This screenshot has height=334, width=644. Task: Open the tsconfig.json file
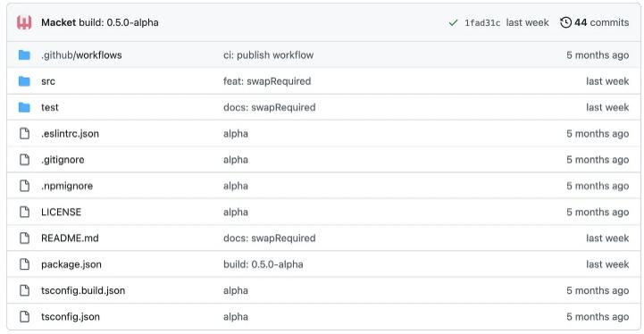71,317
